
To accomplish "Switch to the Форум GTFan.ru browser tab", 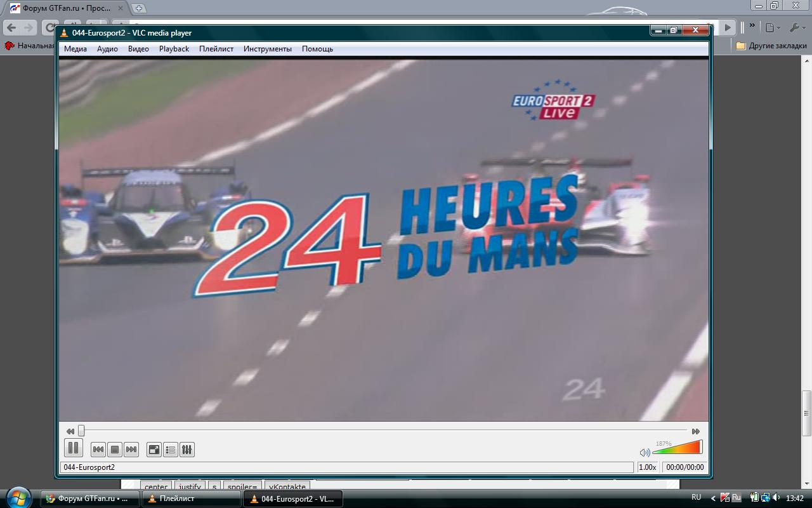I will click(x=67, y=8).
